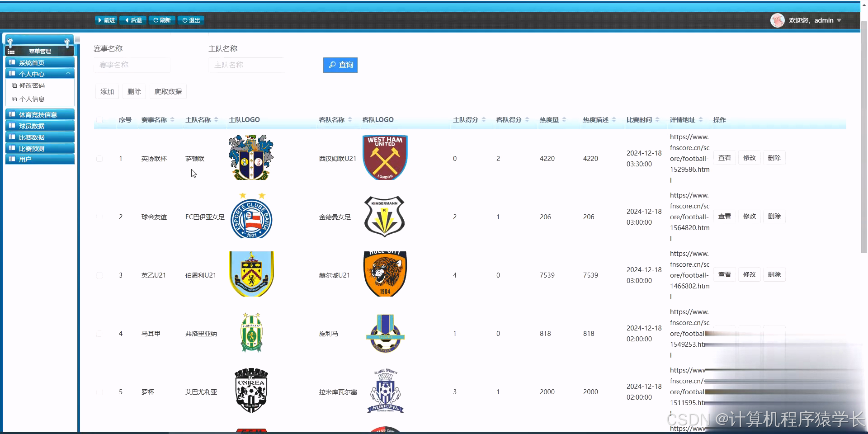This screenshot has width=868, height=434.
Task: Sort by 主队名称 column arrows
Action: [x=216, y=120]
